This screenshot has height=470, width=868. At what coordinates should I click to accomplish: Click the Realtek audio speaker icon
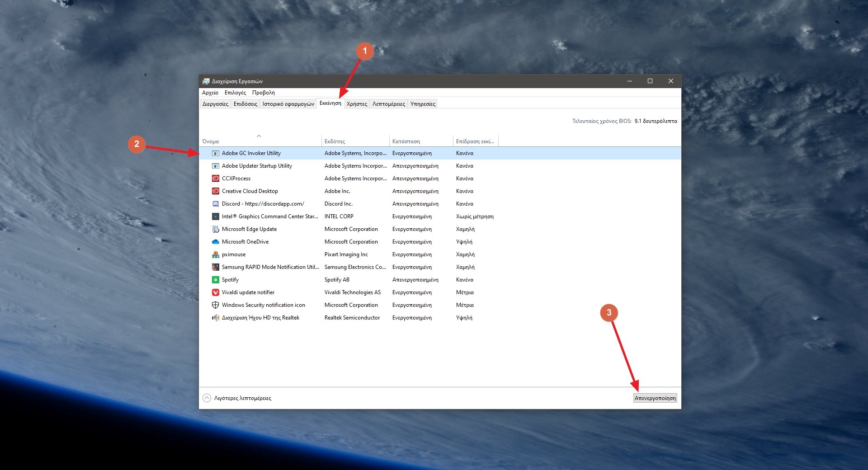[216, 318]
